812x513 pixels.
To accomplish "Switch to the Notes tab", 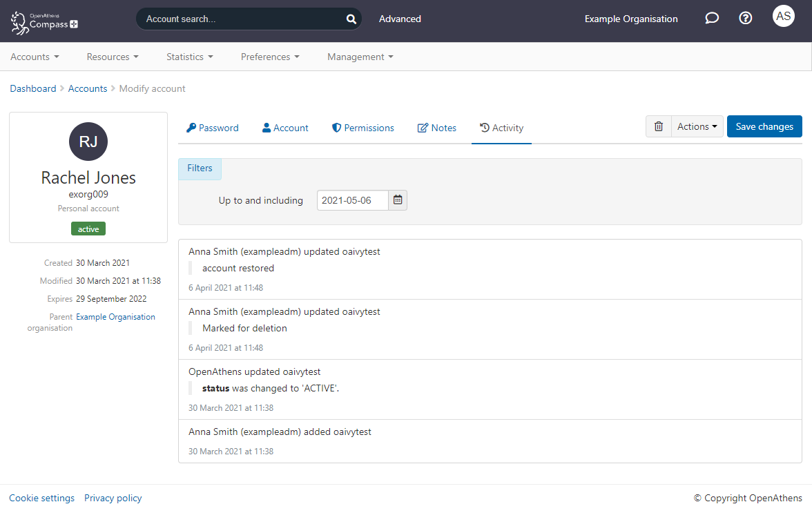I will coord(442,127).
